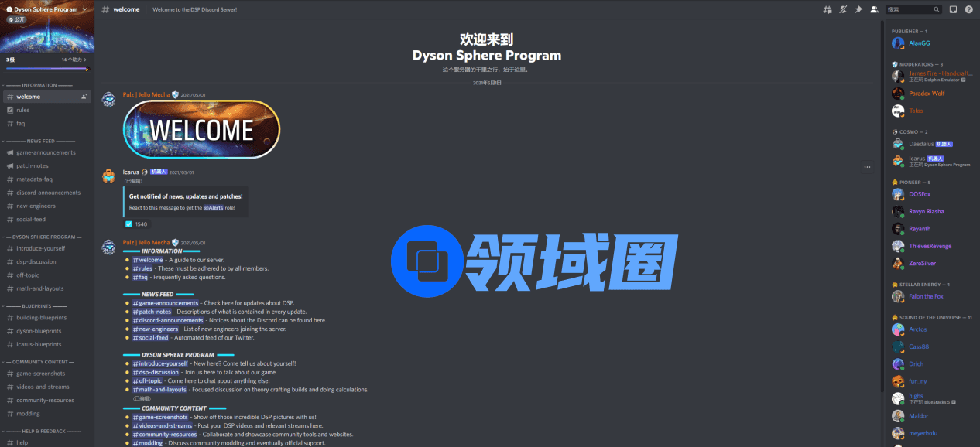Collapse the NEWS FEED channel category

point(40,141)
